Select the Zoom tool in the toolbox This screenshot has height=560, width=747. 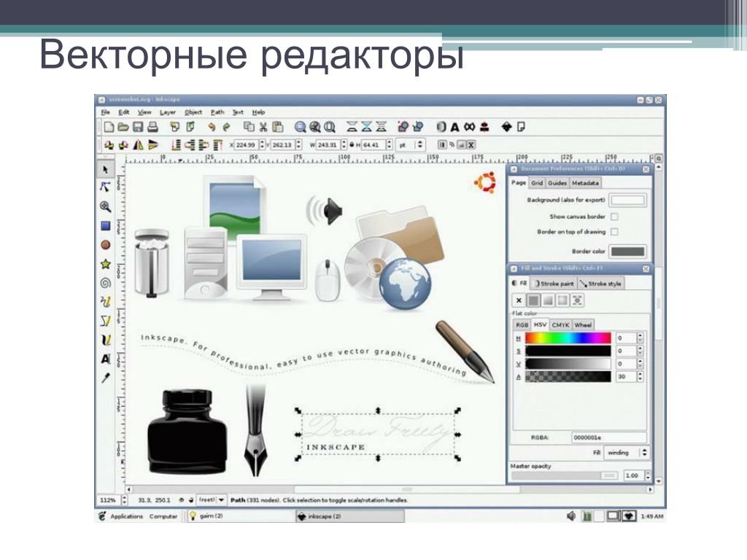(105, 206)
